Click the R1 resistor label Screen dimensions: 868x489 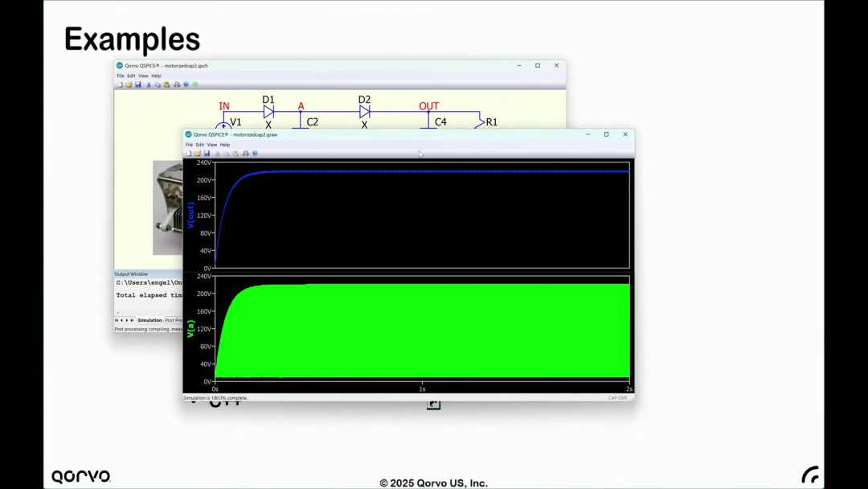coord(492,121)
